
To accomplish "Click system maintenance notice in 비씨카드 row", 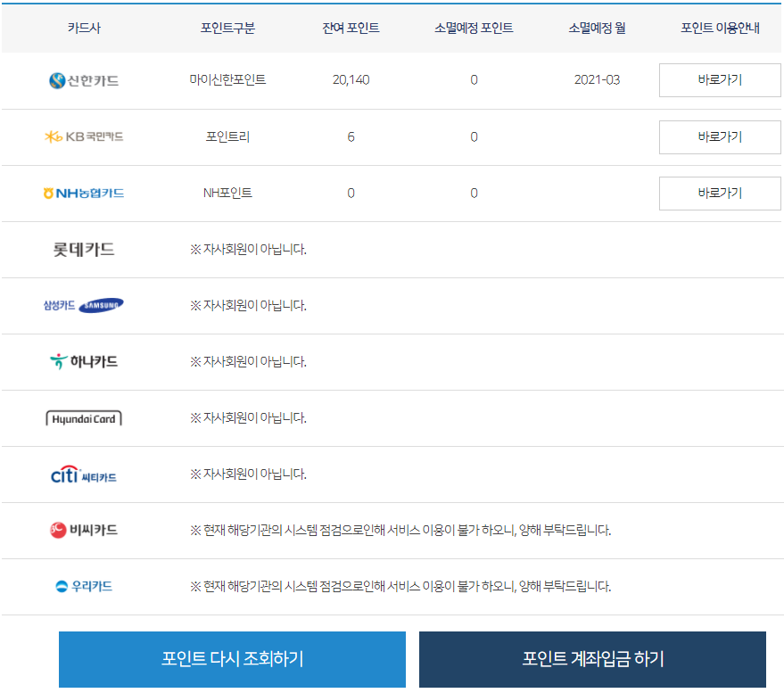I will pyautogui.click(x=400, y=530).
